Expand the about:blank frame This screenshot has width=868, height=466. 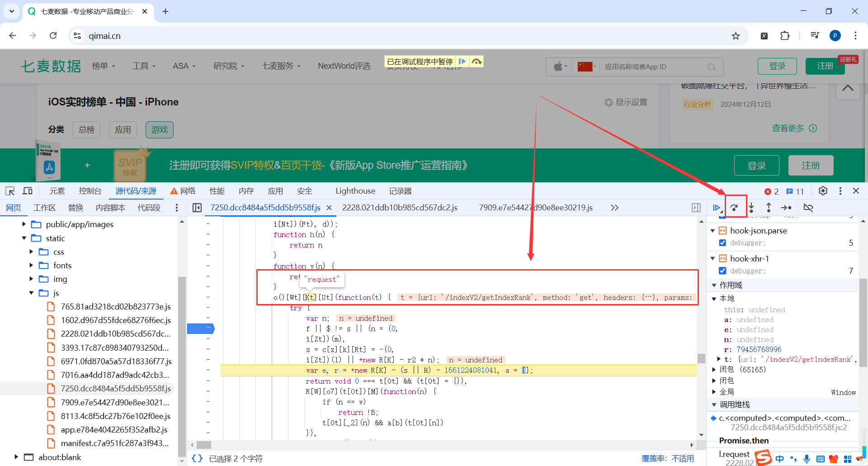(16, 457)
